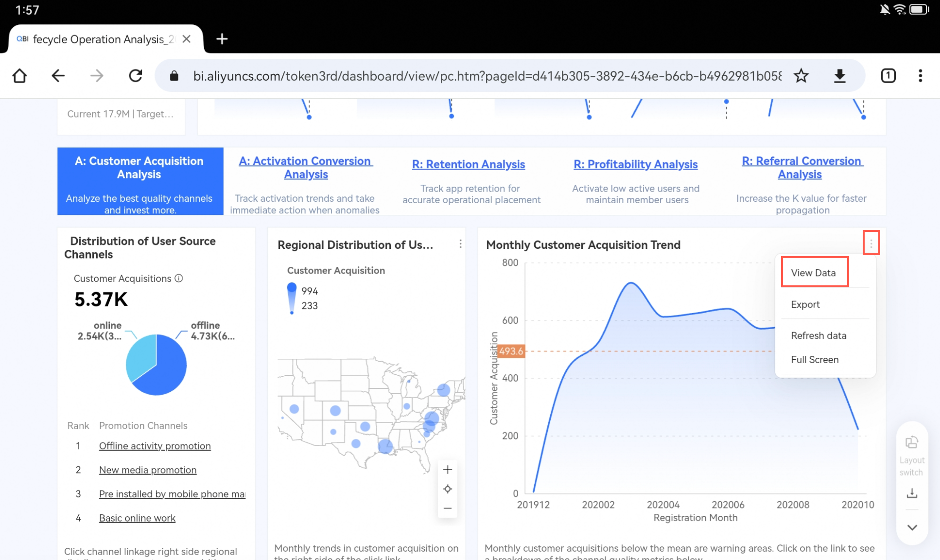This screenshot has width=940, height=560.
Task: Recenter the map with locate icon
Action: coord(448,489)
